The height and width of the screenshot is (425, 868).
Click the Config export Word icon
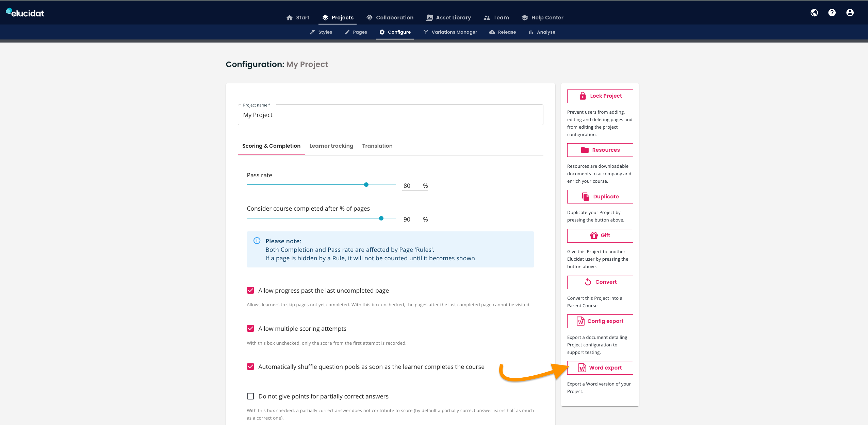pos(580,321)
